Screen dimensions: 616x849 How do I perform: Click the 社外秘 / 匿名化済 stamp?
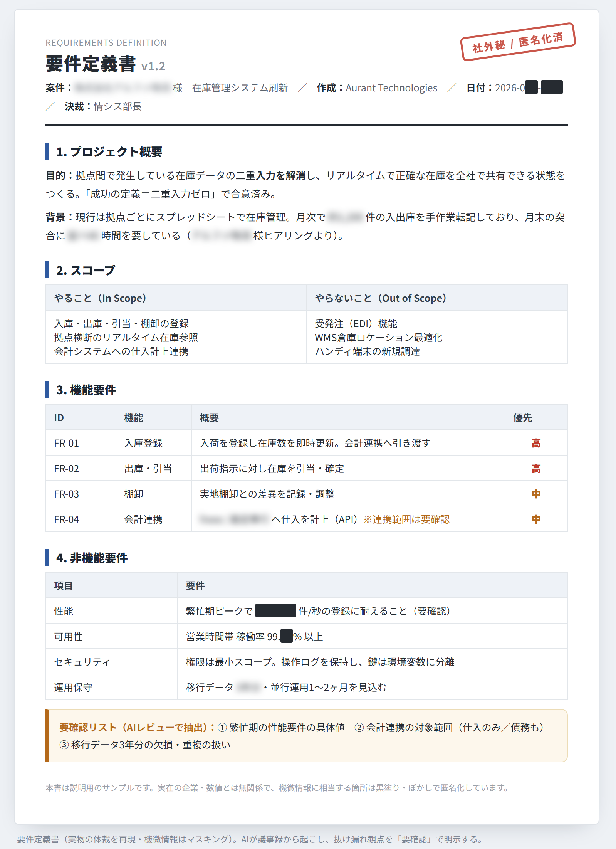[518, 42]
